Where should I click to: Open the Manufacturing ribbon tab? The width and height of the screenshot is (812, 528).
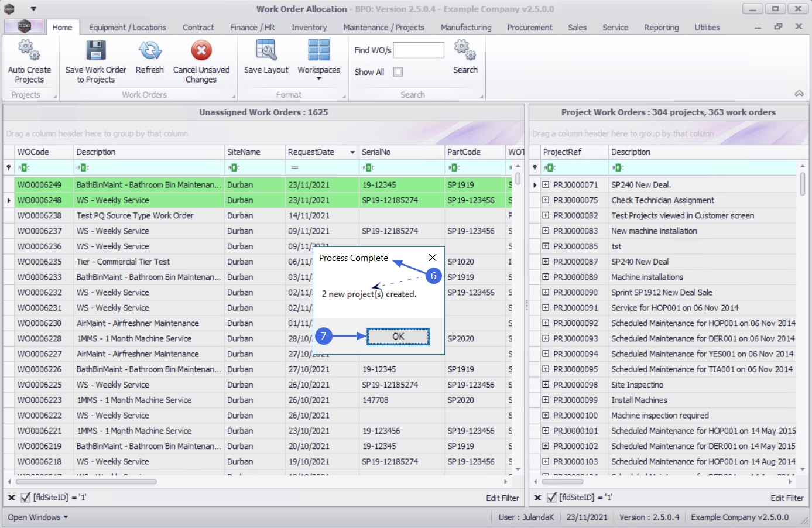pyautogui.click(x=466, y=28)
